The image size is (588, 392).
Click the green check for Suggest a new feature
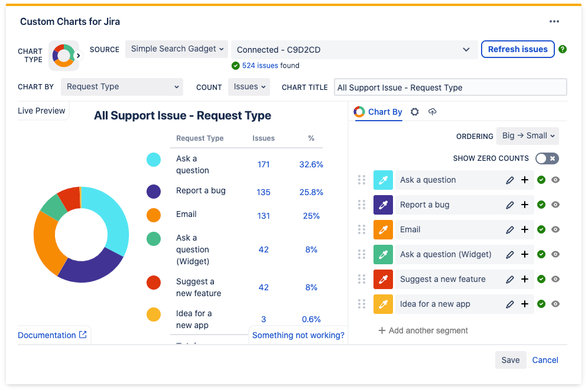pyautogui.click(x=541, y=279)
